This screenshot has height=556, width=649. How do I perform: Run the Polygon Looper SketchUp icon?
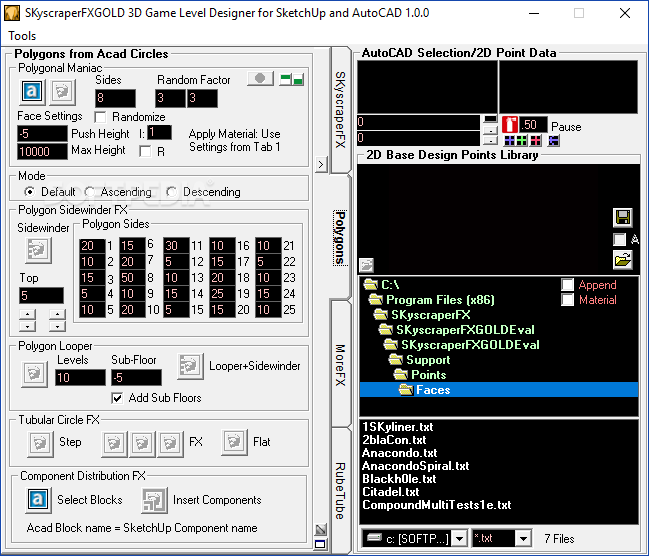[x=34, y=374]
